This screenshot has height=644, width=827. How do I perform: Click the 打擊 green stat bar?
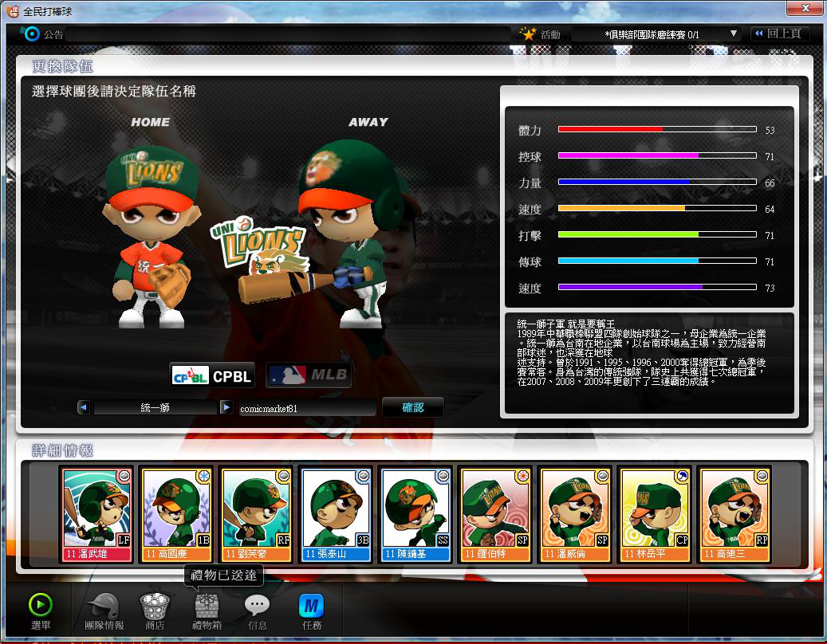[x=657, y=234]
